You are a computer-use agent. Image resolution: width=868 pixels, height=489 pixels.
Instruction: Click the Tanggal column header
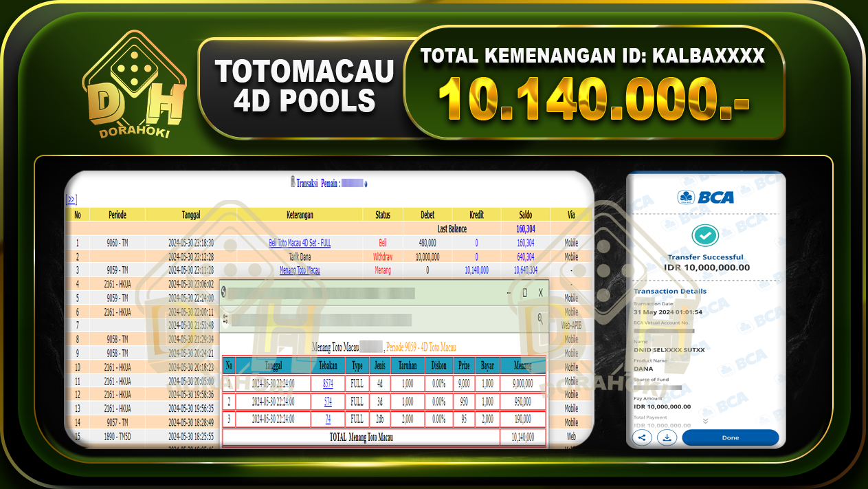(191, 214)
